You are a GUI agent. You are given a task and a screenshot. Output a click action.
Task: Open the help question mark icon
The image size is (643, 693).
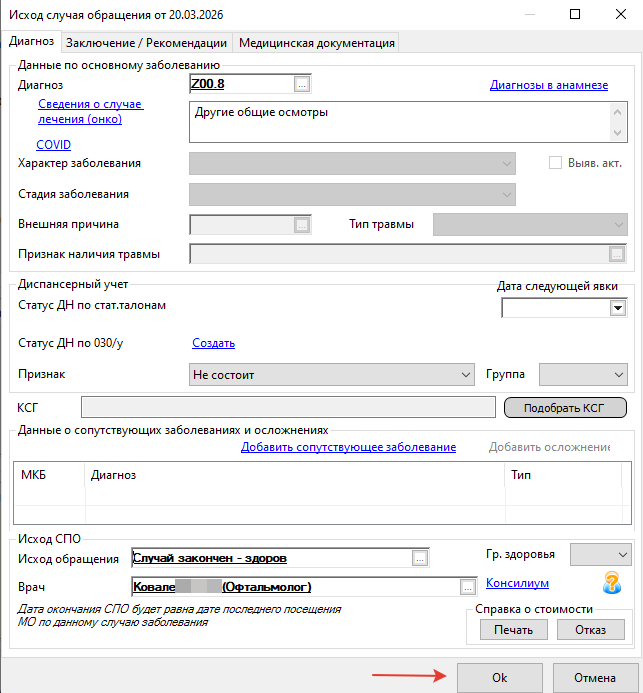612,583
